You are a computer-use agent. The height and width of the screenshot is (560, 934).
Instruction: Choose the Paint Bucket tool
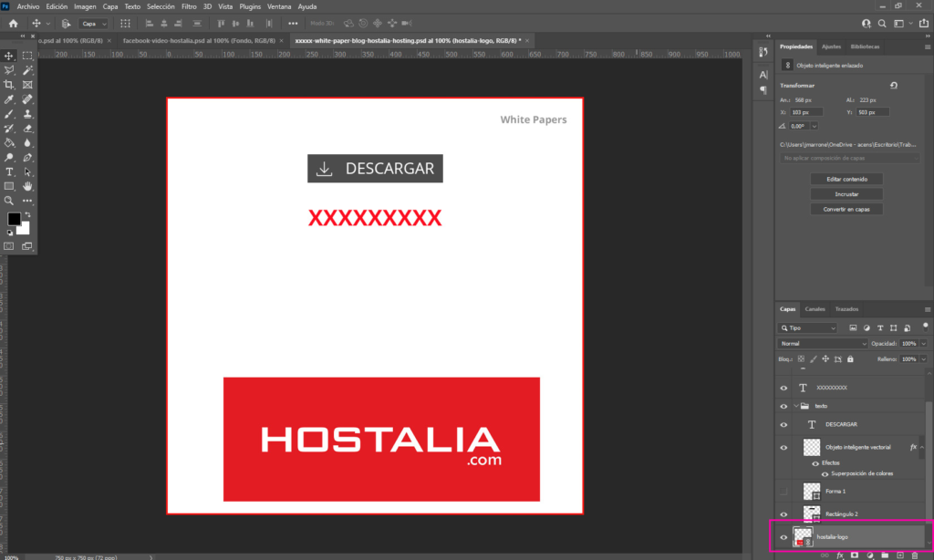[x=9, y=142]
